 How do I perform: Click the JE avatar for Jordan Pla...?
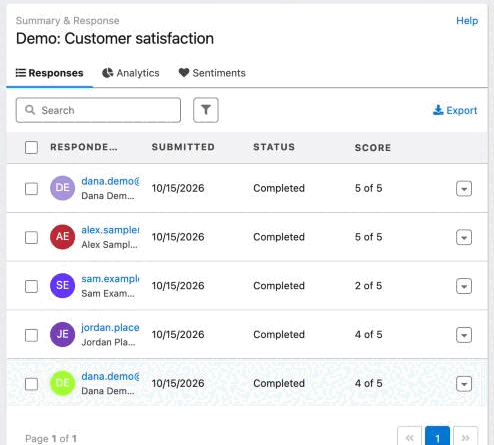coord(62,334)
